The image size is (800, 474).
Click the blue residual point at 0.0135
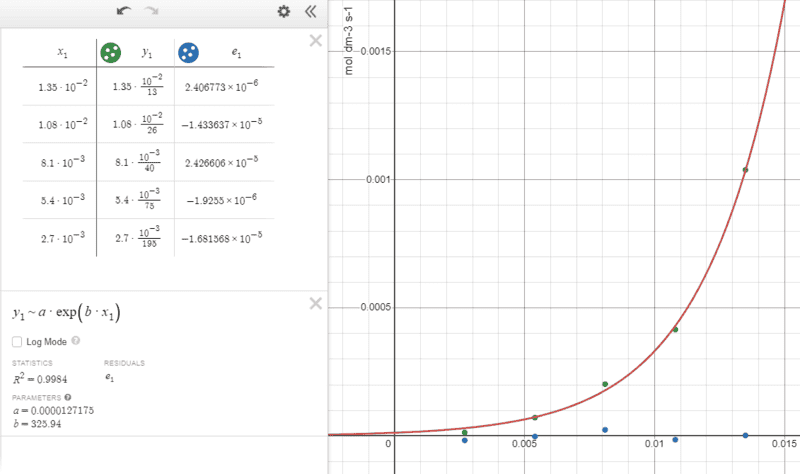745,435
